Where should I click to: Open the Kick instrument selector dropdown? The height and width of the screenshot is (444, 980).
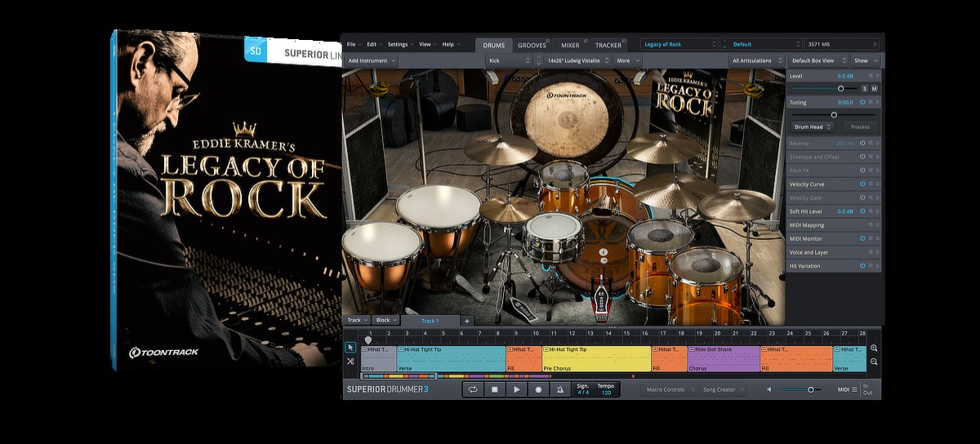pos(508,60)
